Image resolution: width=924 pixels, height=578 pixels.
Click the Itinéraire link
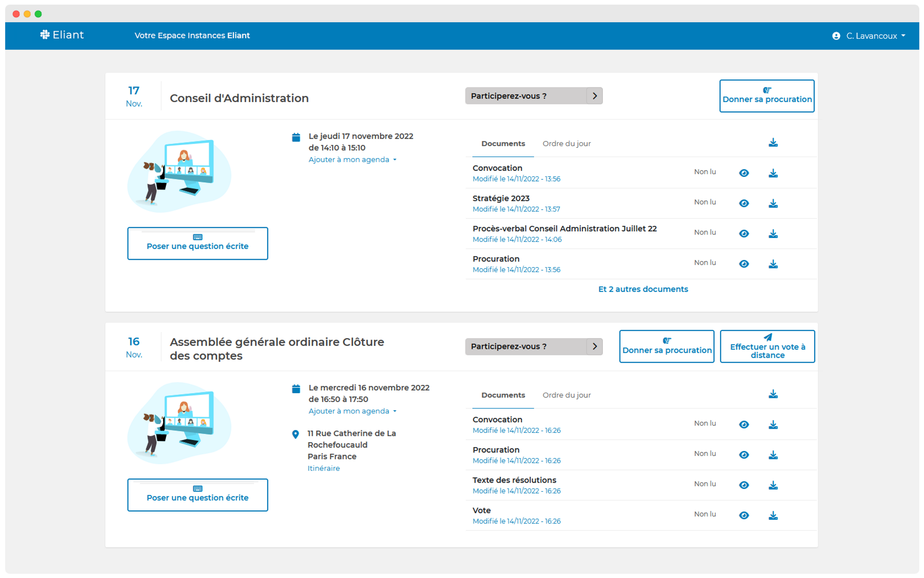coord(323,468)
